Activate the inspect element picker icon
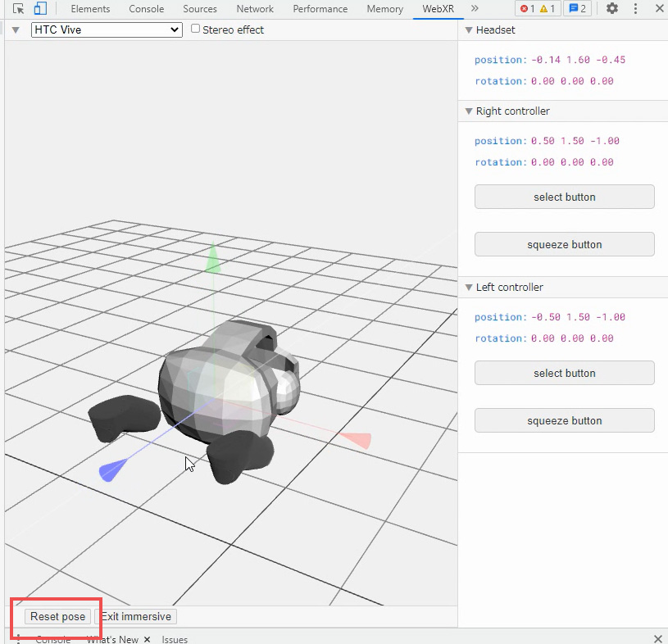Screen dimensions: 668x644 [x=19, y=9]
